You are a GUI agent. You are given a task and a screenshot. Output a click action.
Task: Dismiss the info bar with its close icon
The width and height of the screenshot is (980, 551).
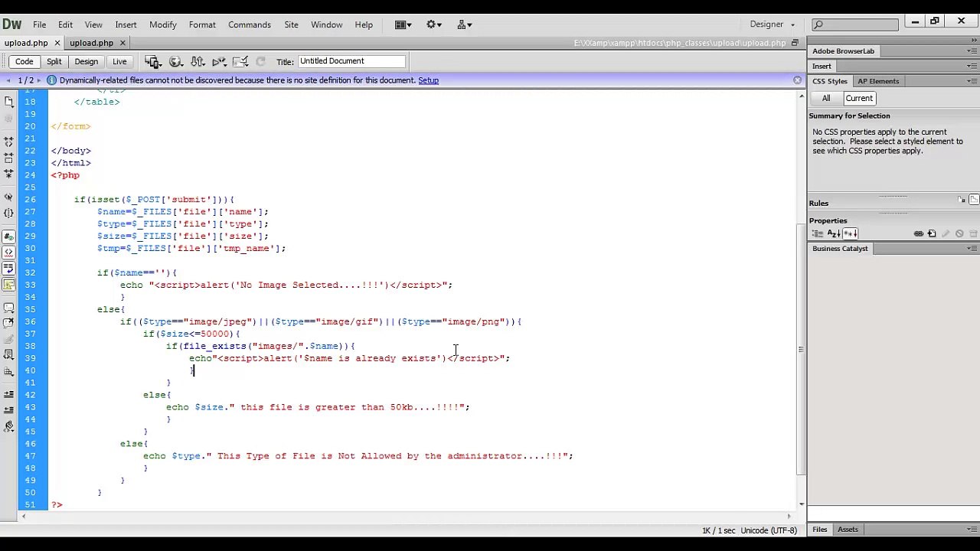(797, 80)
